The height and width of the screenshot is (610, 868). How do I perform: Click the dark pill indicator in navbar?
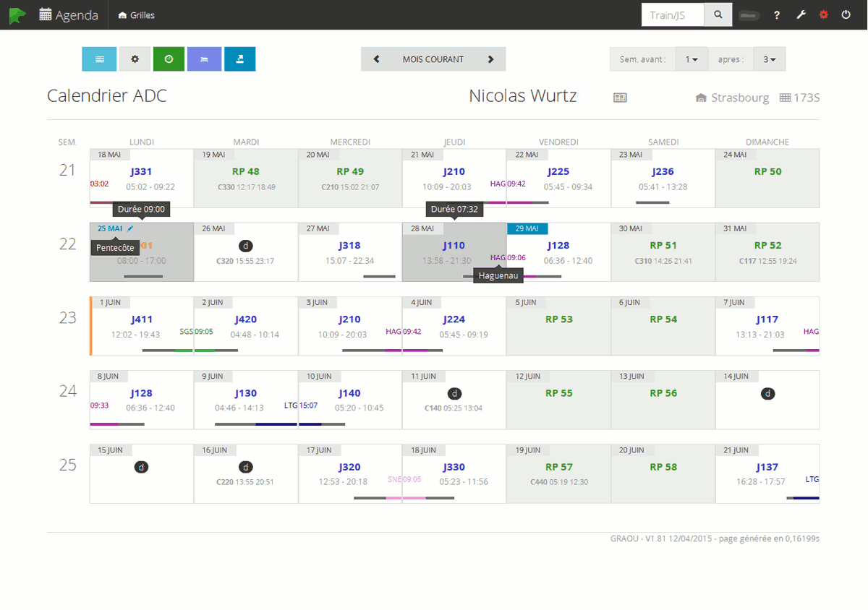click(x=749, y=15)
